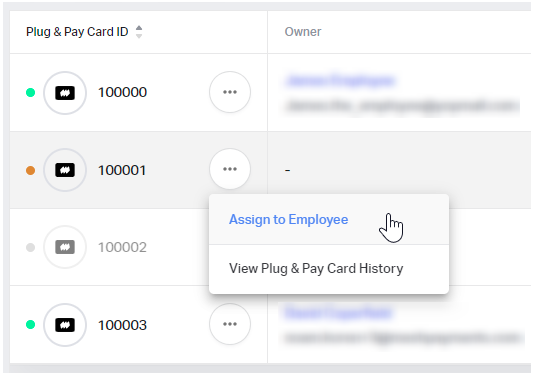
Task: Click the Owner column header
Action: click(303, 32)
